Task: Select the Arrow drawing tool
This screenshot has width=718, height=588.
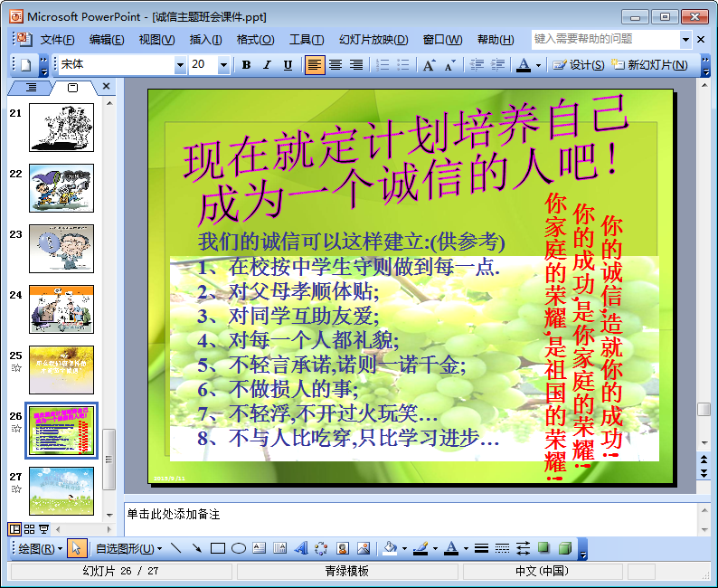Action: click(x=197, y=548)
